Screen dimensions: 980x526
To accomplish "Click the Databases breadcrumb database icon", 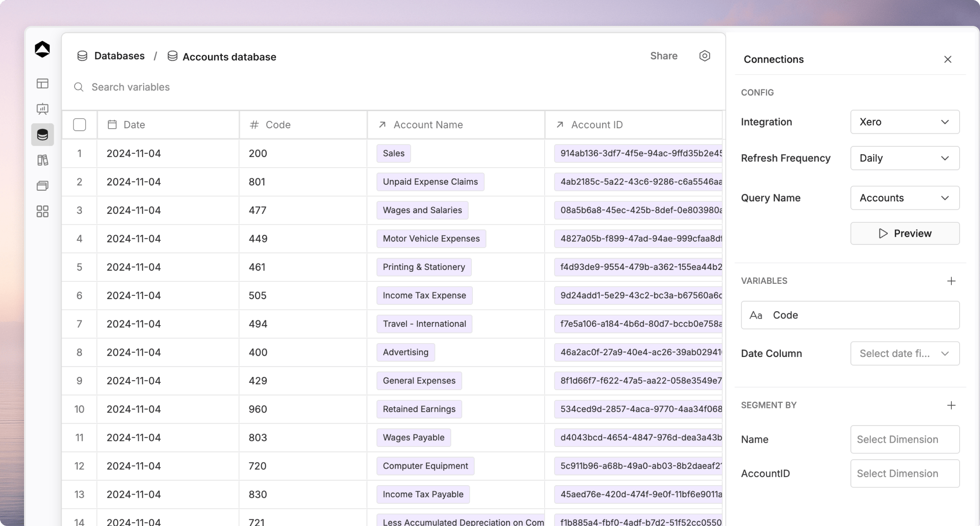I will click(82, 56).
